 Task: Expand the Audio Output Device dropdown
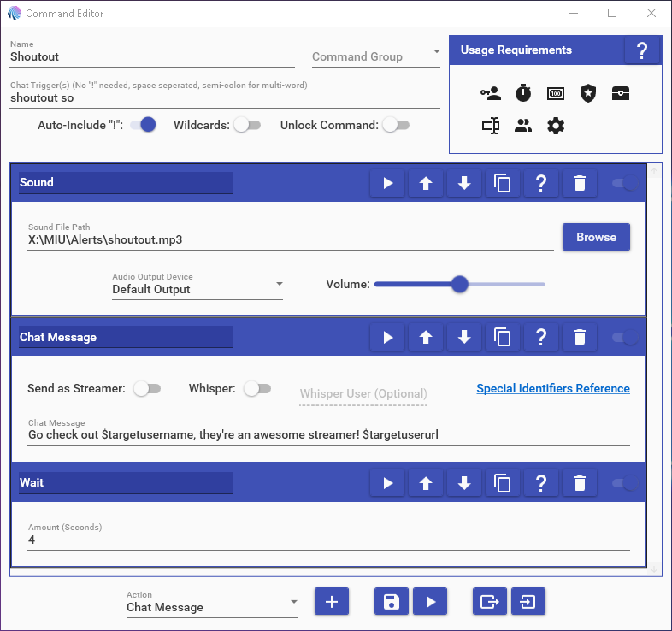(x=197, y=289)
